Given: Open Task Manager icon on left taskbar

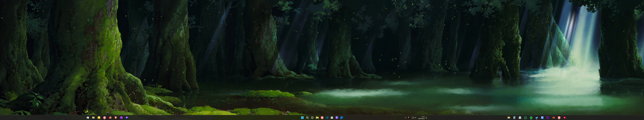Looking at the screenshot, I should pyautogui.click(x=88, y=117).
